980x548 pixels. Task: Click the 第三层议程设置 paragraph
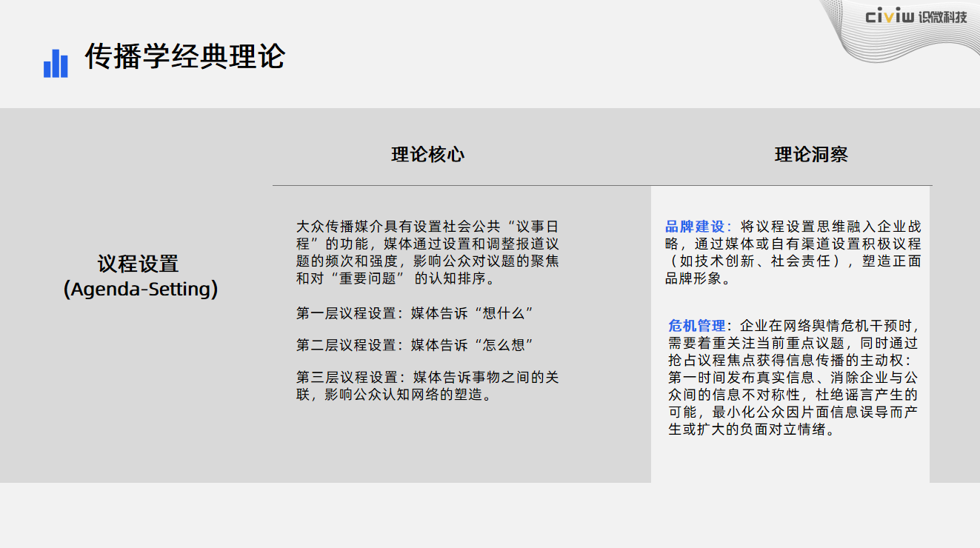pos(427,386)
